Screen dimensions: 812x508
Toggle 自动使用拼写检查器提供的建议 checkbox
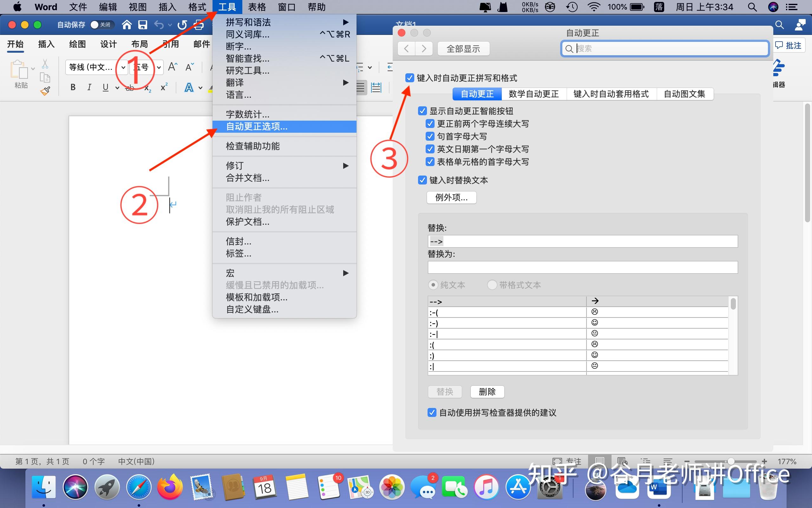(x=432, y=412)
